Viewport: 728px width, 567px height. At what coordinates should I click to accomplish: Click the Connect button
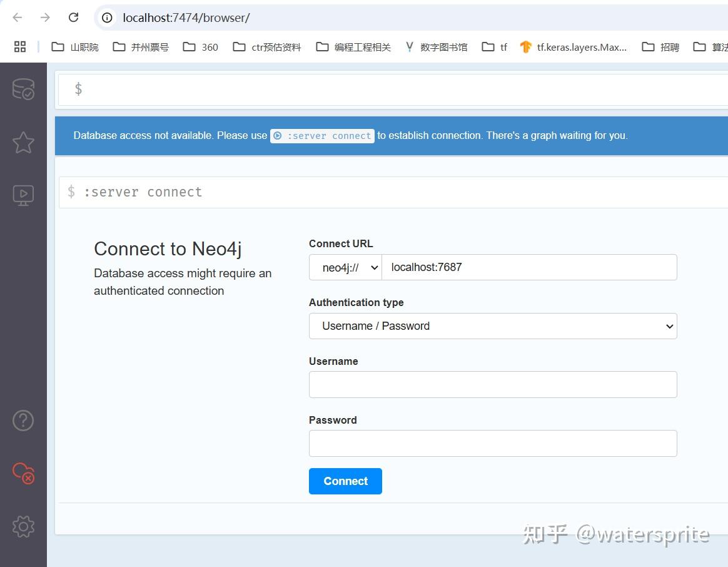(x=345, y=481)
